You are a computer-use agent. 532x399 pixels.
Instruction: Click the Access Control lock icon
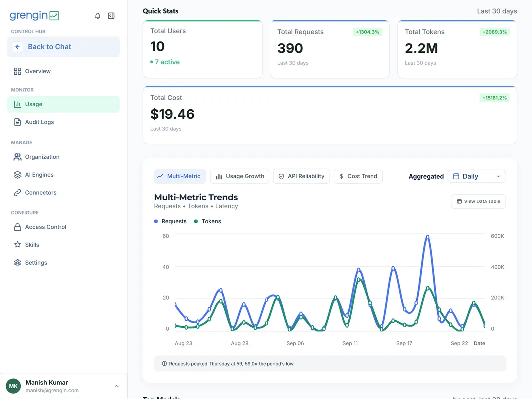click(17, 227)
